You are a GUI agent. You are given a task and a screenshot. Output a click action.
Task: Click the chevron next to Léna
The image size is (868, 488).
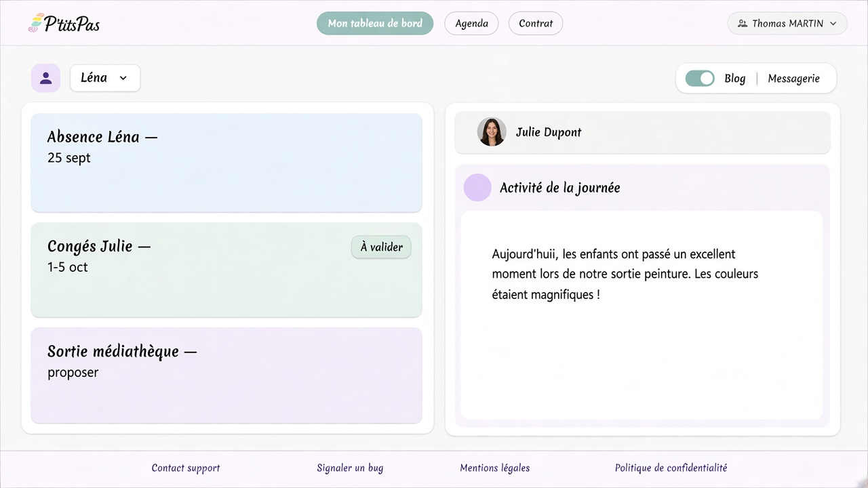(x=123, y=78)
